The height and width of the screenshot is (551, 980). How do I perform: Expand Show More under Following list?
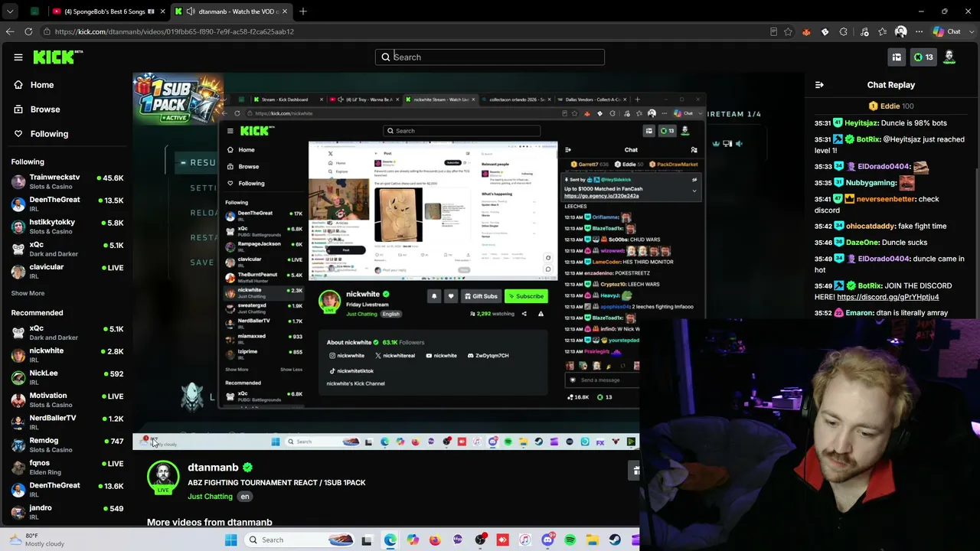pyautogui.click(x=28, y=293)
